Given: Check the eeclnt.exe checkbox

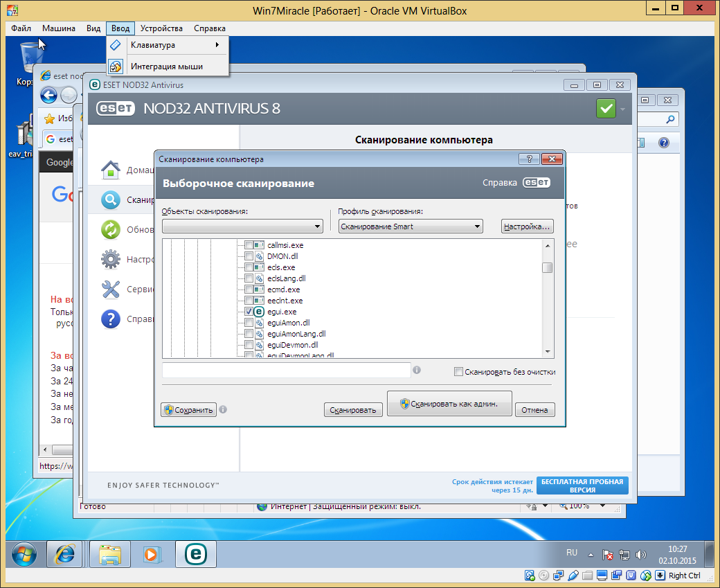Looking at the screenshot, I should (249, 301).
